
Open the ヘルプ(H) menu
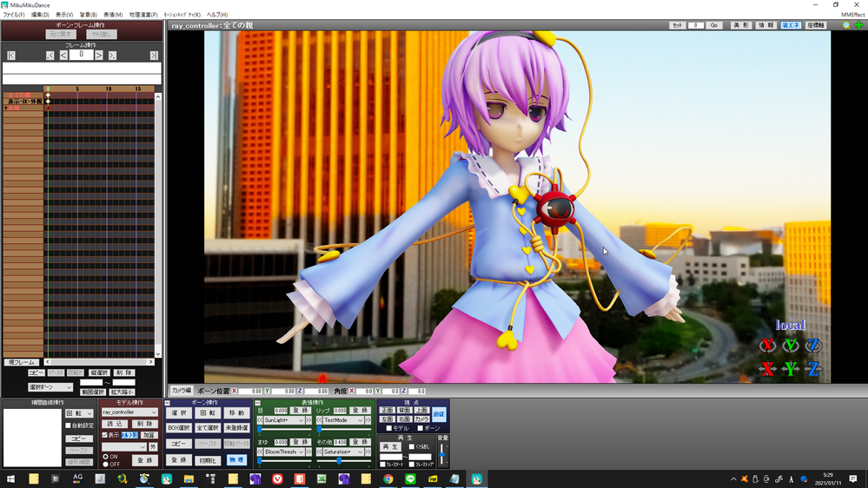point(217,15)
